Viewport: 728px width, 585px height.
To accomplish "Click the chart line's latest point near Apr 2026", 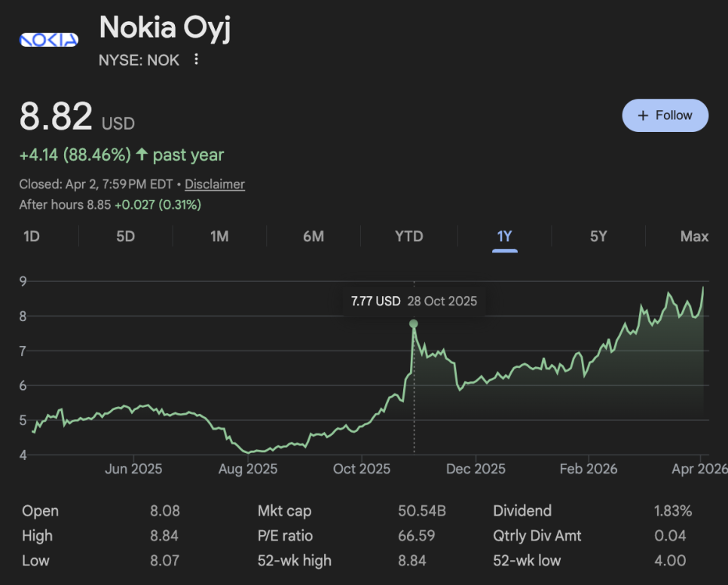I will [x=703, y=287].
